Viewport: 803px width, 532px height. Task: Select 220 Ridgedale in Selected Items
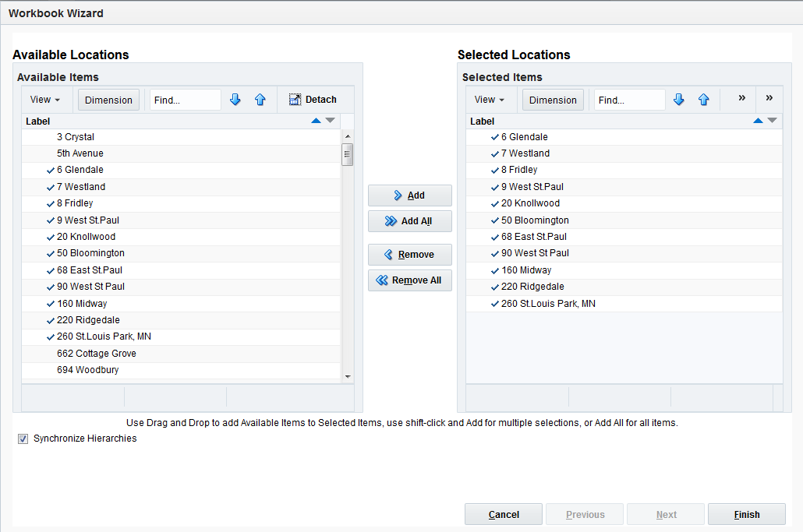[x=624, y=287]
